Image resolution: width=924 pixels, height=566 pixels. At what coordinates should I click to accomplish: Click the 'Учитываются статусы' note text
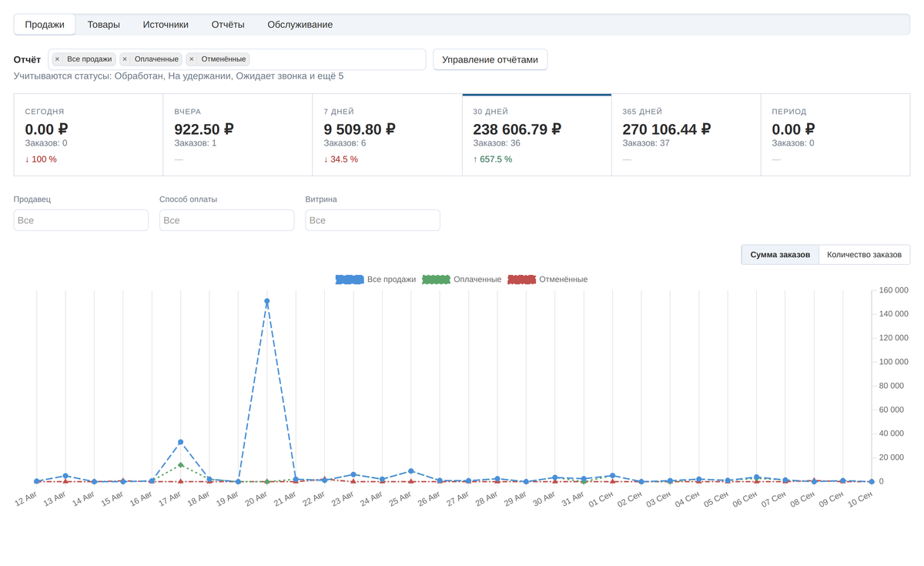point(179,76)
